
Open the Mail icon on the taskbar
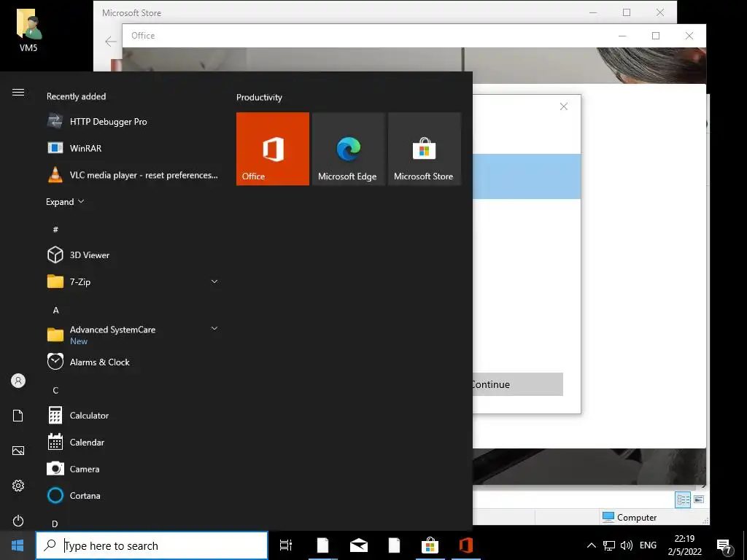pos(359,545)
